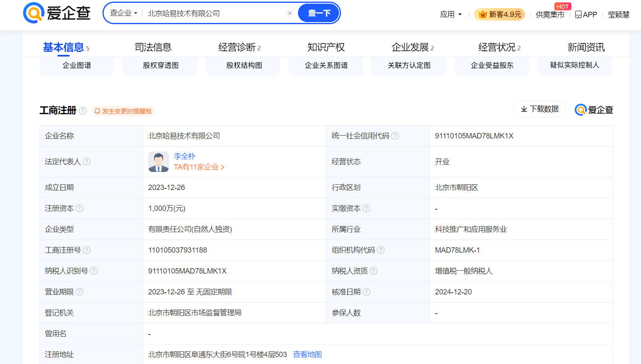Open the 查看地图 map link

point(307,355)
